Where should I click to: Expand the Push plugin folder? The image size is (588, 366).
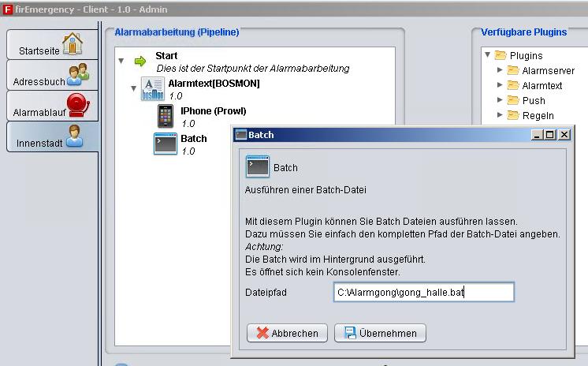pyautogui.click(x=500, y=100)
